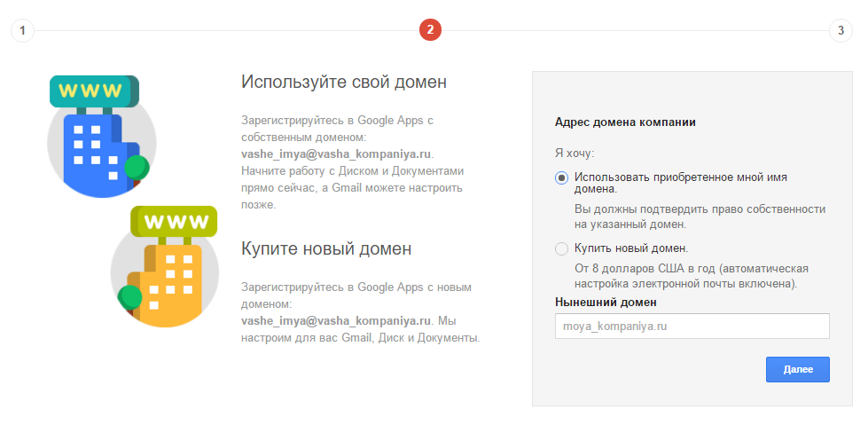Click the 'Нынешний домен' field label

tap(605, 303)
